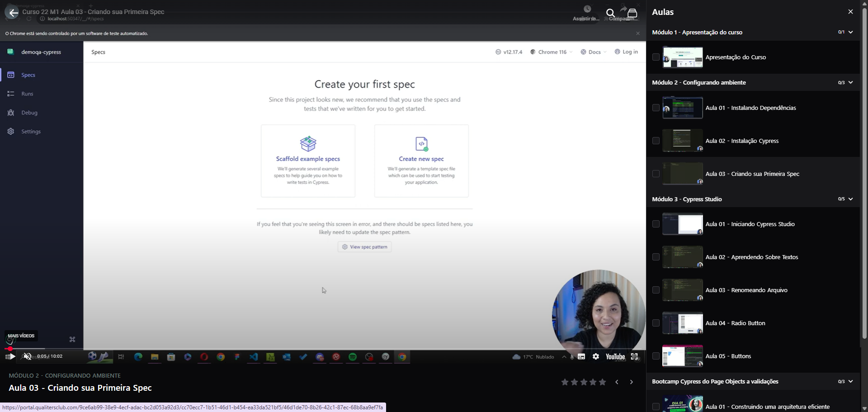Collapse Módulo 1 - Apresentação do curso section

[850, 32]
